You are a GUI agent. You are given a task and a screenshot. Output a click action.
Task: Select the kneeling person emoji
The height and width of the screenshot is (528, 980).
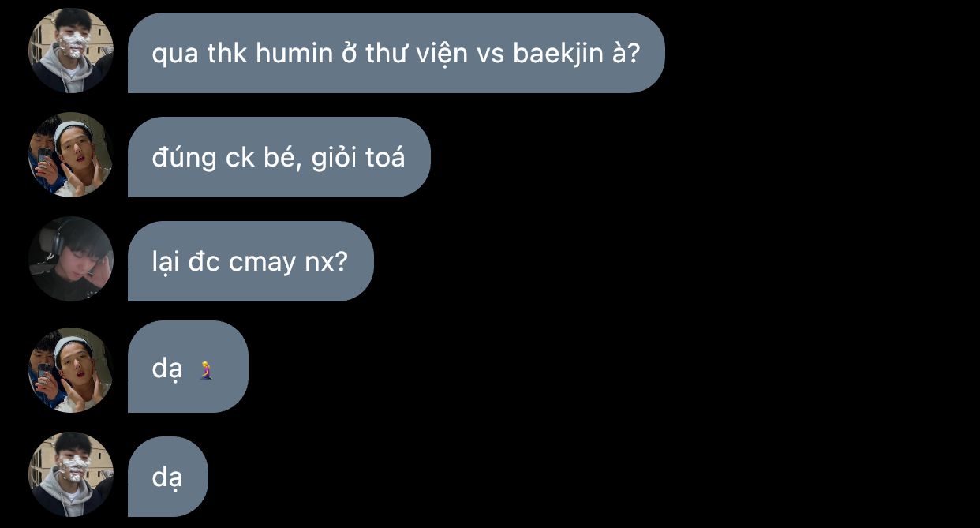[207, 369]
